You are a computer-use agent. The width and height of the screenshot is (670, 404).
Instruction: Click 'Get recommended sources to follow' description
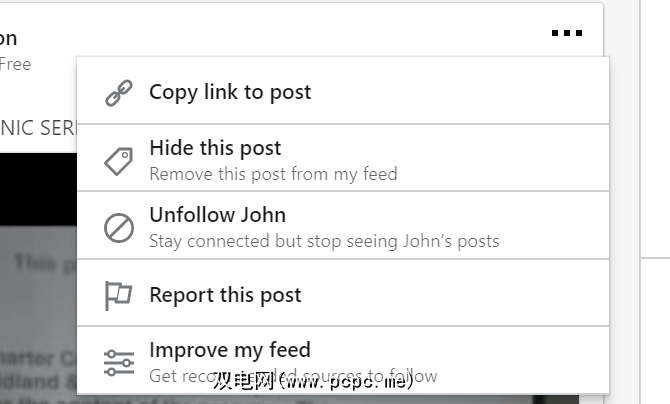(x=293, y=376)
